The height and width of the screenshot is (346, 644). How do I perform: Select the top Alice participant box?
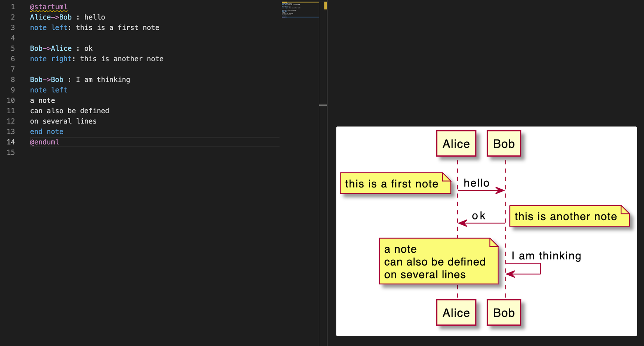click(x=456, y=144)
